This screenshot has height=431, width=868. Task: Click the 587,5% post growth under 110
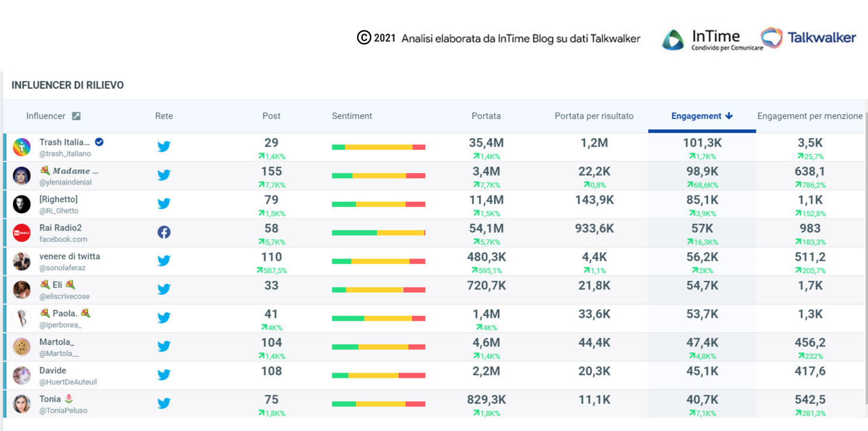(272, 271)
